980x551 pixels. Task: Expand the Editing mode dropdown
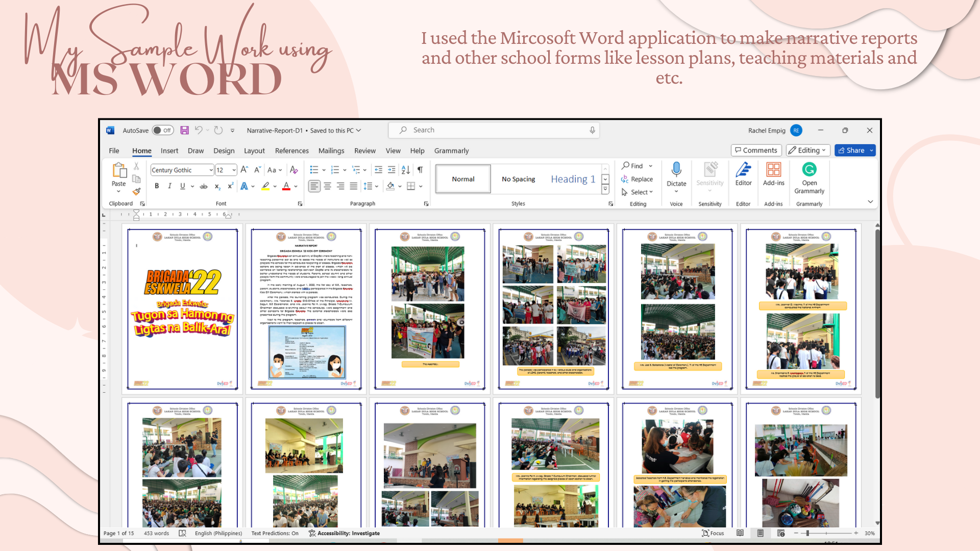pos(807,151)
